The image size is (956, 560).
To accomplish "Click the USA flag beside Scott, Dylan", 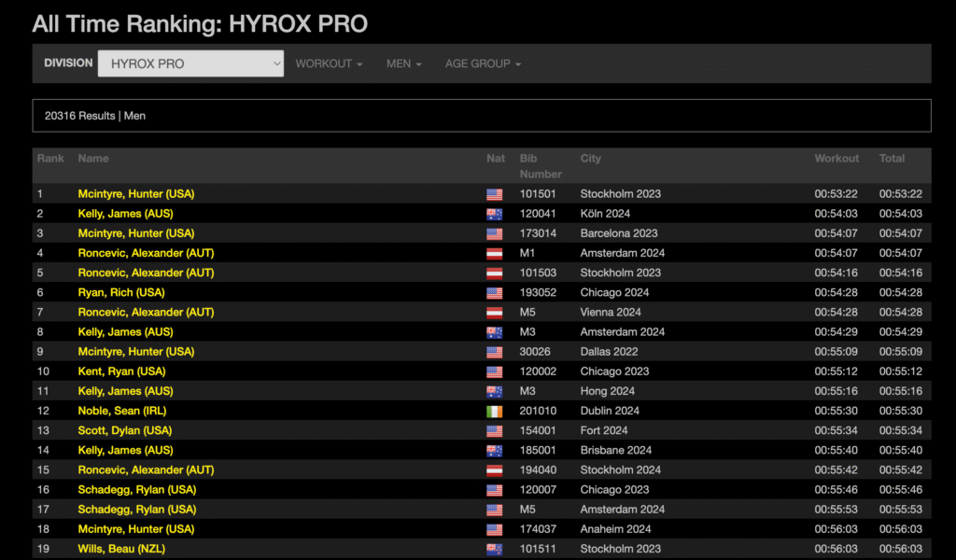I will click(495, 431).
